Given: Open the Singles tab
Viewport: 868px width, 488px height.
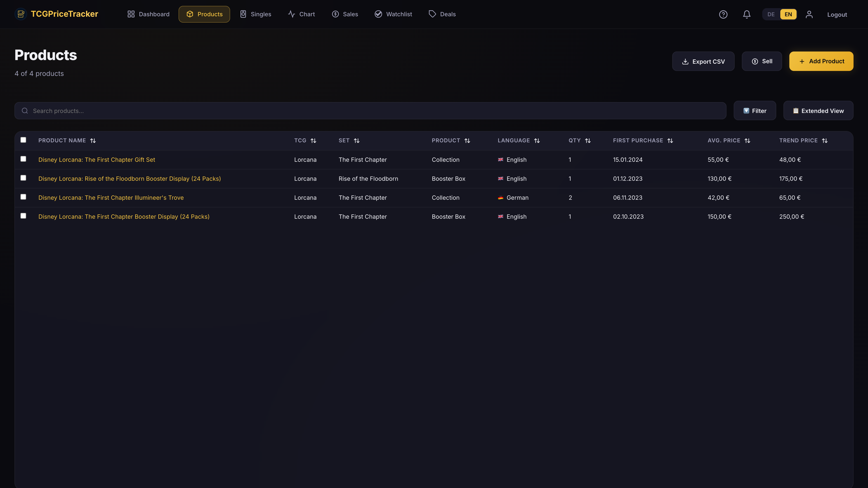Looking at the screenshot, I should [255, 14].
